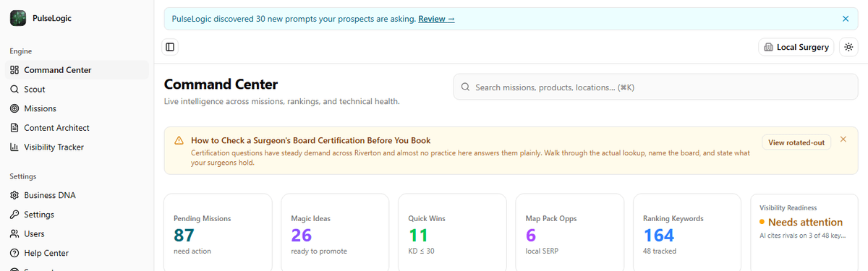868x271 pixels.
Task: Click the Command Center grid icon
Action: (x=14, y=70)
